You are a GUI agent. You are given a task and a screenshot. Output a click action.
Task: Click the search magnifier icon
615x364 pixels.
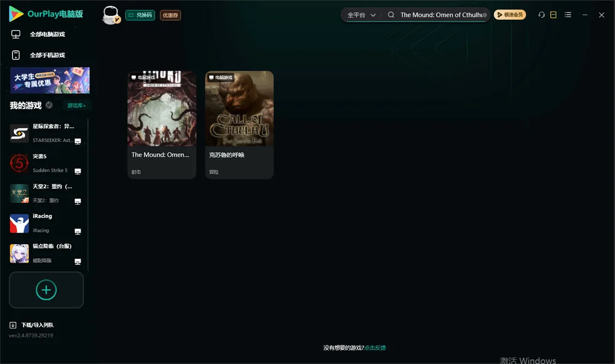391,15
